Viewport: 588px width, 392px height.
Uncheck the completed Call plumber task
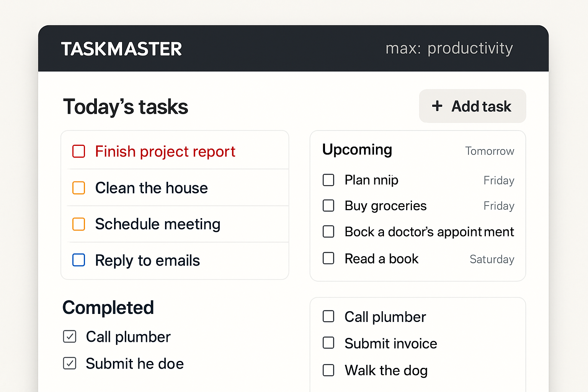coord(70,336)
